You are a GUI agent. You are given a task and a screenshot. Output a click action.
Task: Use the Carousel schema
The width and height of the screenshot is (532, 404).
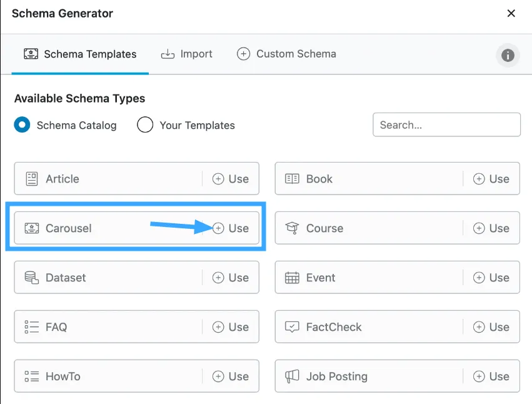[x=231, y=228]
